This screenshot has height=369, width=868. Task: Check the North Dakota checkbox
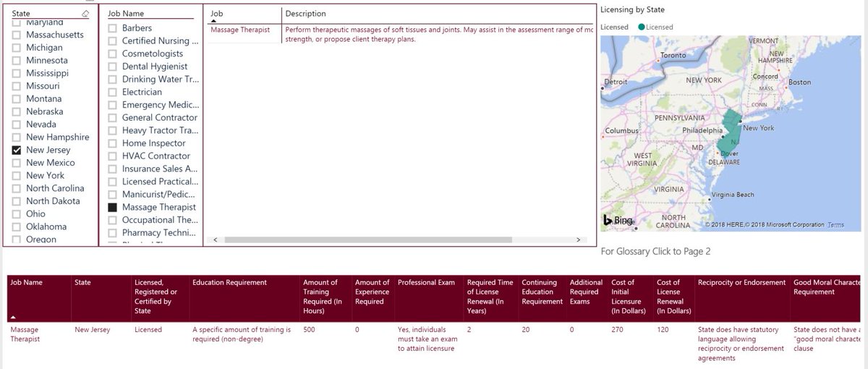(x=17, y=201)
